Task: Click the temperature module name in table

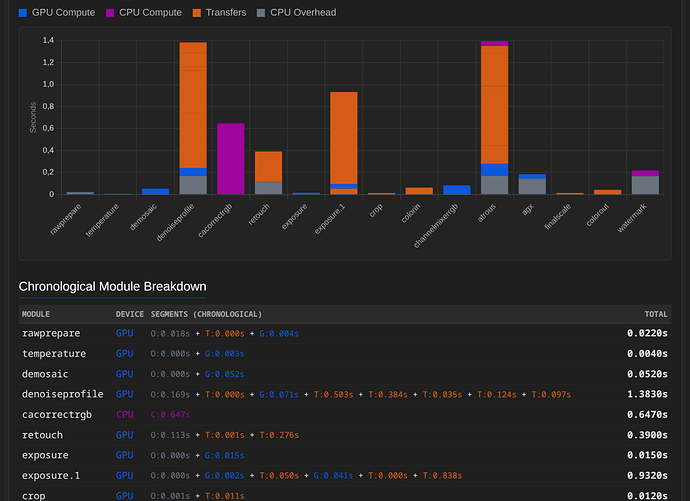Action: click(x=54, y=354)
